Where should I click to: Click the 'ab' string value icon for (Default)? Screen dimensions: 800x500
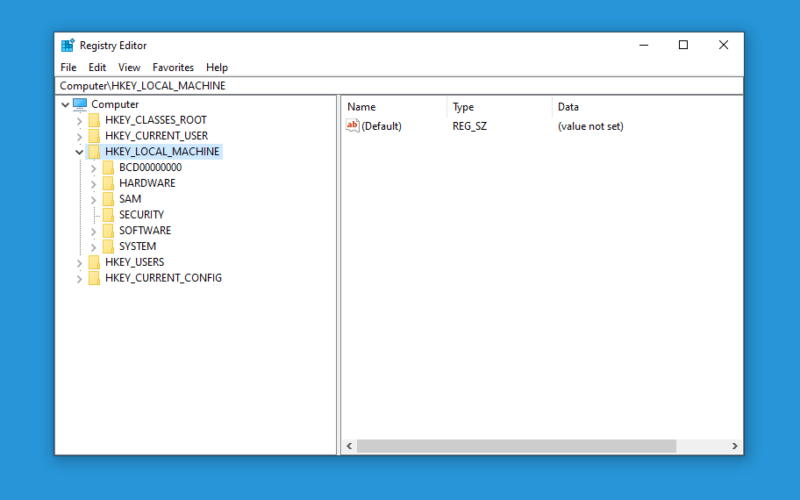353,126
